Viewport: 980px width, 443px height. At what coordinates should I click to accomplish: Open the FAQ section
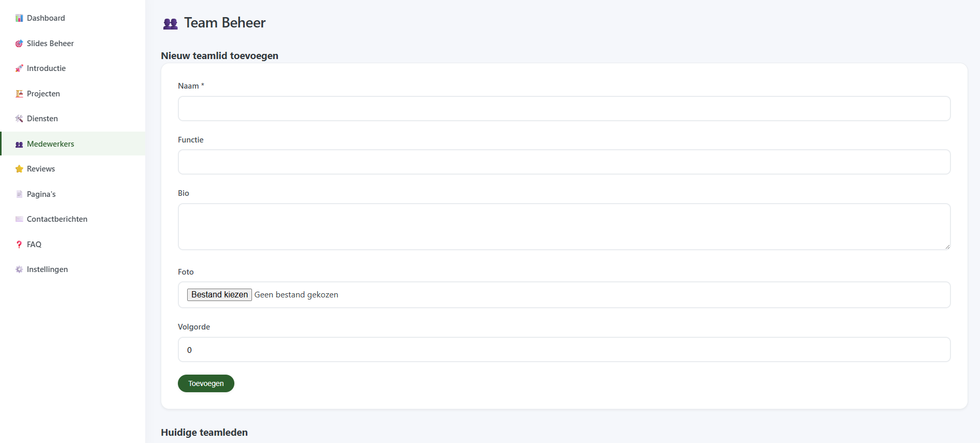pyautogui.click(x=73, y=245)
